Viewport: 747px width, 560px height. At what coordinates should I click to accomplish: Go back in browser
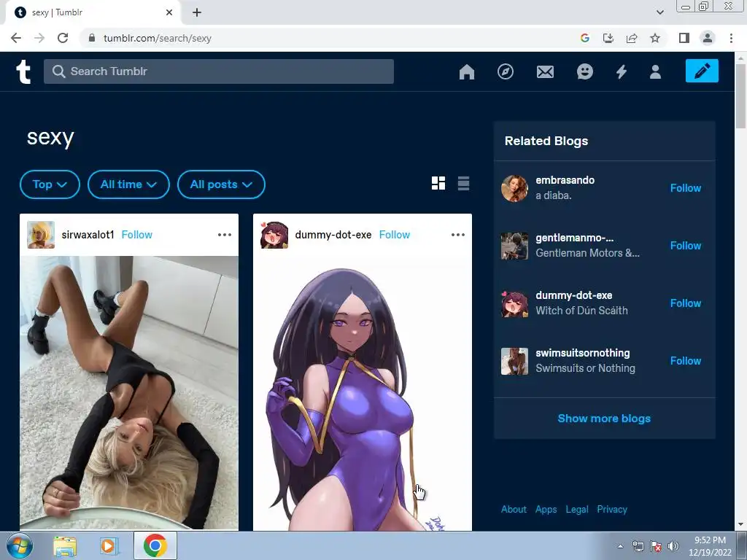point(16,38)
